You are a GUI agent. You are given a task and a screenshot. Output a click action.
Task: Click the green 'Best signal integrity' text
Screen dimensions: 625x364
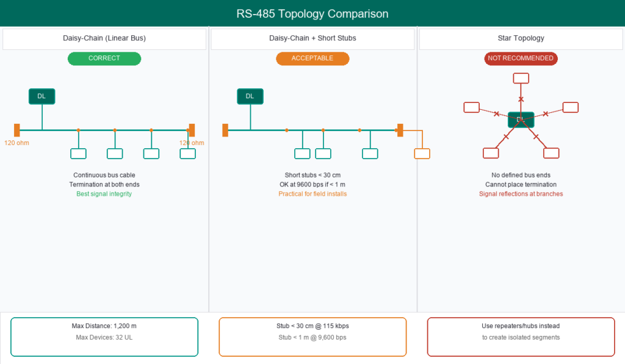104,194
